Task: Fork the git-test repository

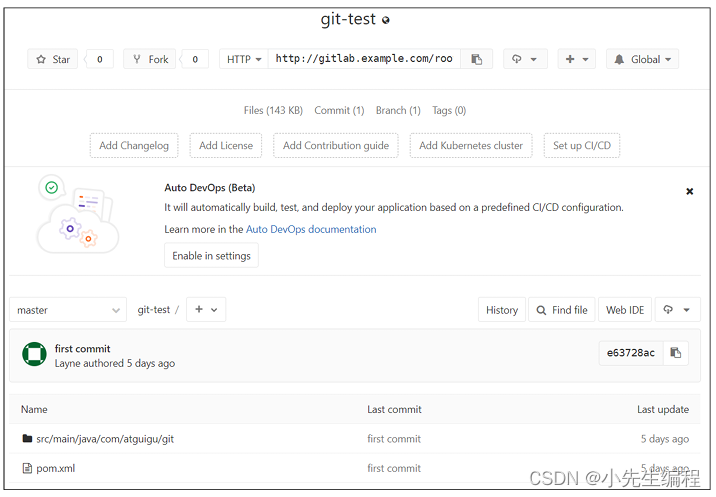Action: [x=150, y=59]
